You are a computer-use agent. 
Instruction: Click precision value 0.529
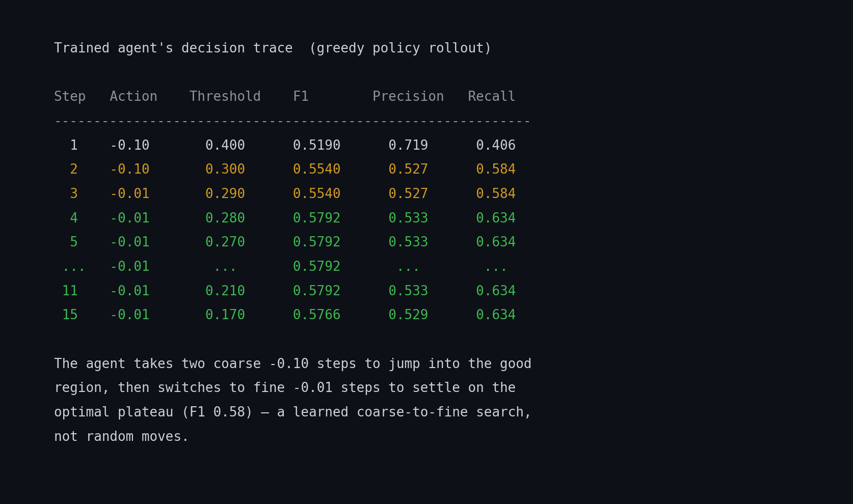tap(408, 315)
